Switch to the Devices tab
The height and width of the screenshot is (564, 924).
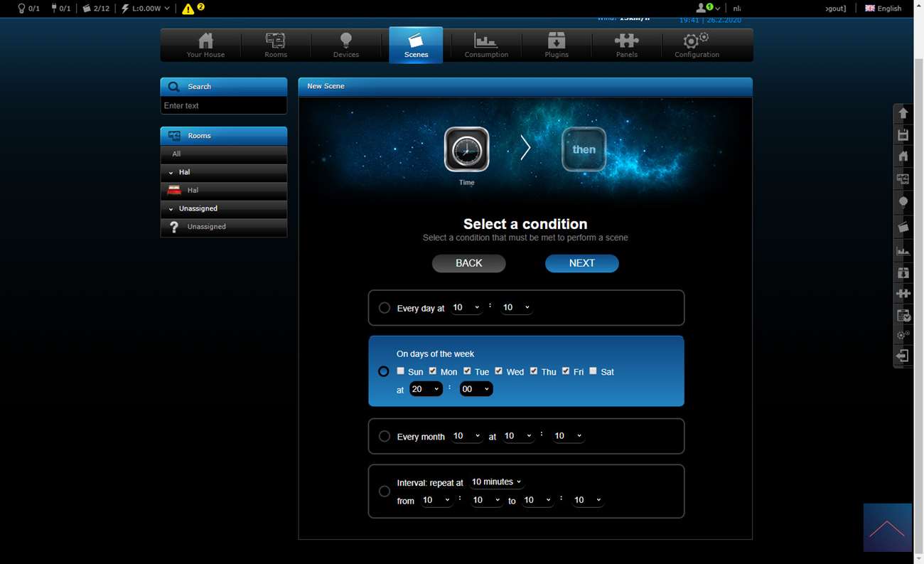[x=346, y=46]
